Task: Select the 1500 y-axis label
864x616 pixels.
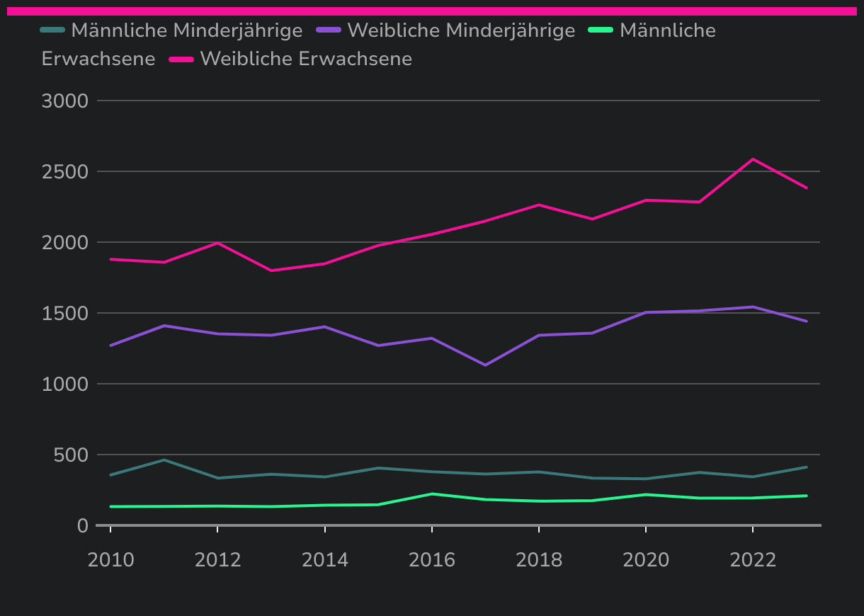Action: pyautogui.click(x=65, y=313)
